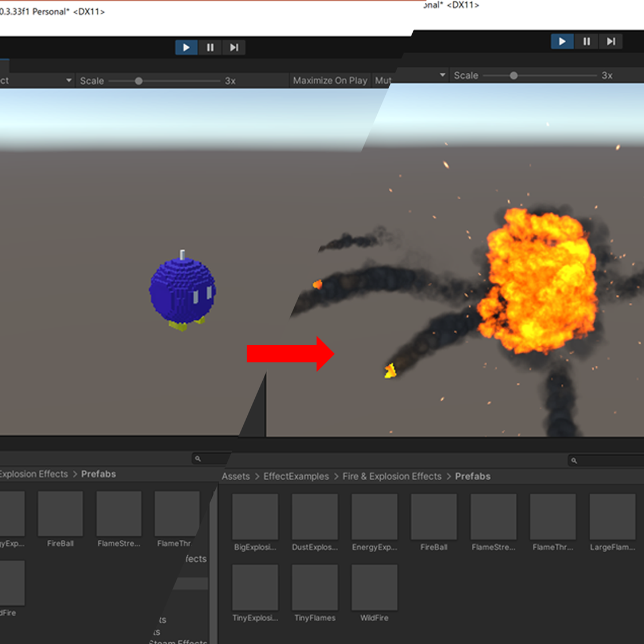The height and width of the screenshot is (644, 644).
Task: Click the 3x scale value in the right Game view
Action: [x=607, y=76]
